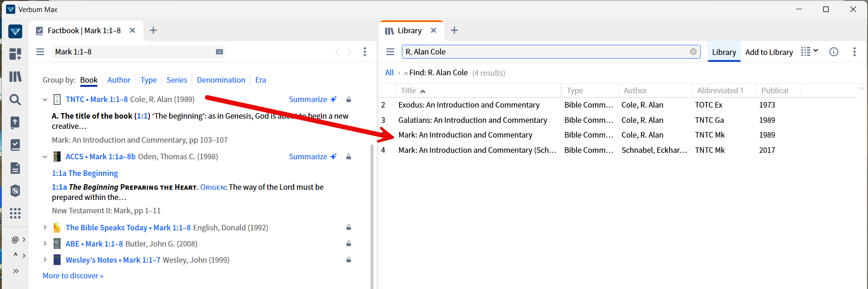
Task: Expand The Bible Speaks Today entry
Action: 45,227
